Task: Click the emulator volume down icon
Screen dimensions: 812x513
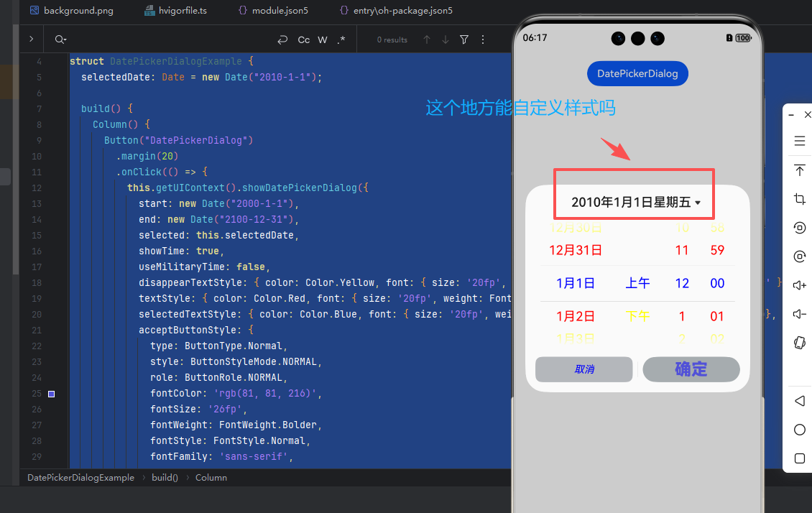Action: [x=799, y=314]
